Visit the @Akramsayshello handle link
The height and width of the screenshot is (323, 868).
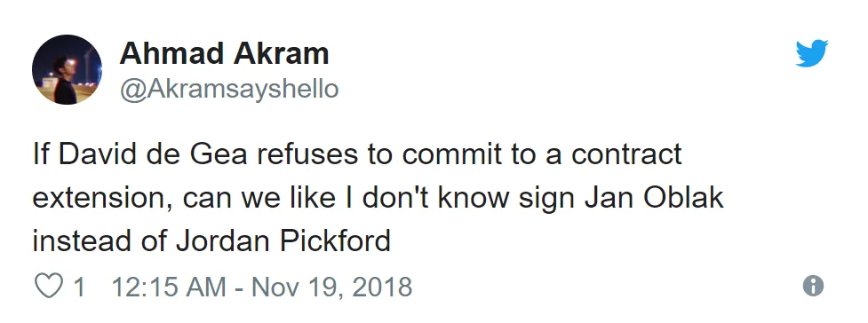coord(229,89)
